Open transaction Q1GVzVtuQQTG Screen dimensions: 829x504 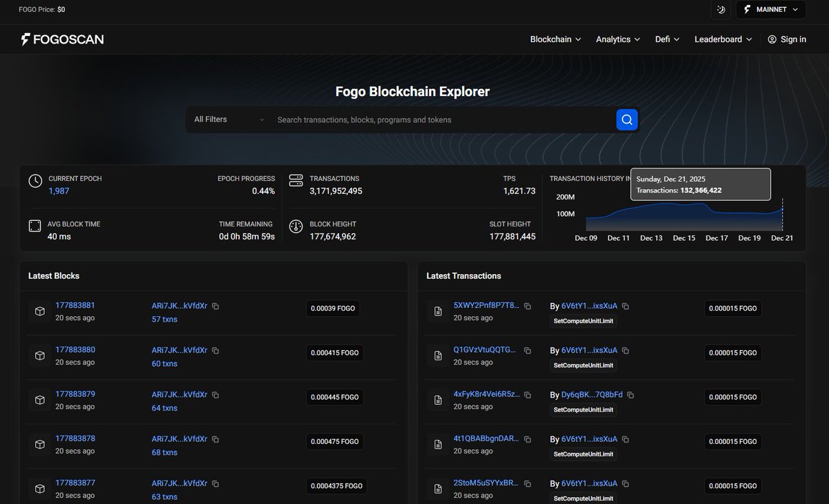484,349
